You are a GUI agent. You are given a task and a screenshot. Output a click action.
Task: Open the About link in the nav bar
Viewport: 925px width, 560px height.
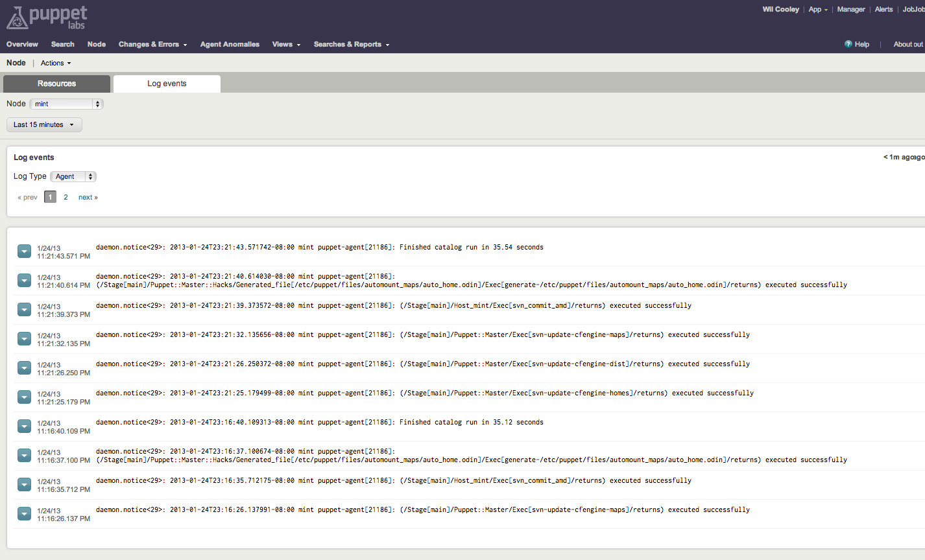pos(908,44)
